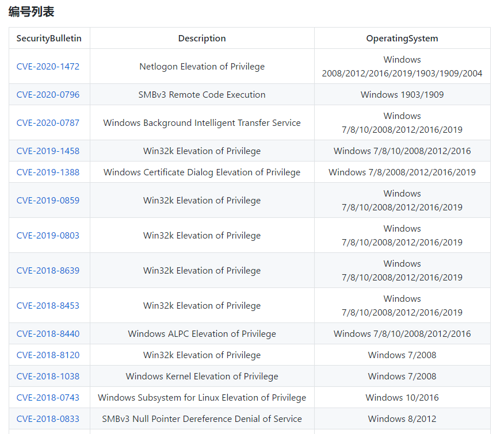Click the Windows 8/2012 cell
The height and width of the screenshot is (434, 504).
[x=402, y=419]
